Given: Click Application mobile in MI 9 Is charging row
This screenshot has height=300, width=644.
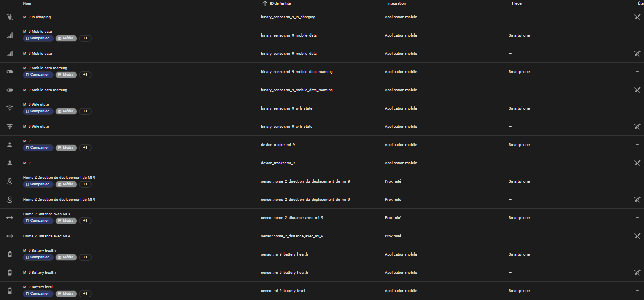Looking at the screenshot, I should pyautogui.click(x=401, y=17).
